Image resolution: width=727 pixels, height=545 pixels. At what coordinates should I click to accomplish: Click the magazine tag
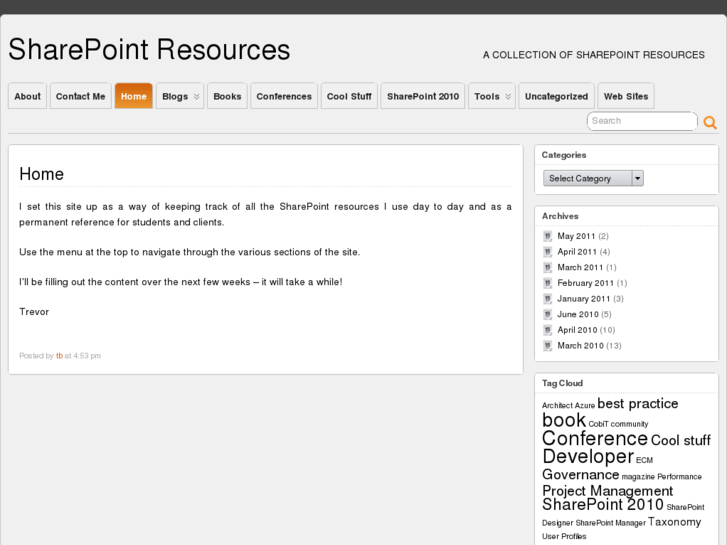638,477
